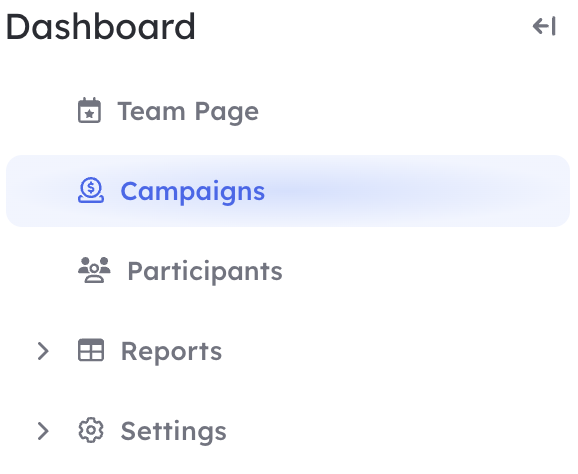Click the dollar coin Campaigns icon
This screenshot has height=474, width=578.
pos(91,190)
